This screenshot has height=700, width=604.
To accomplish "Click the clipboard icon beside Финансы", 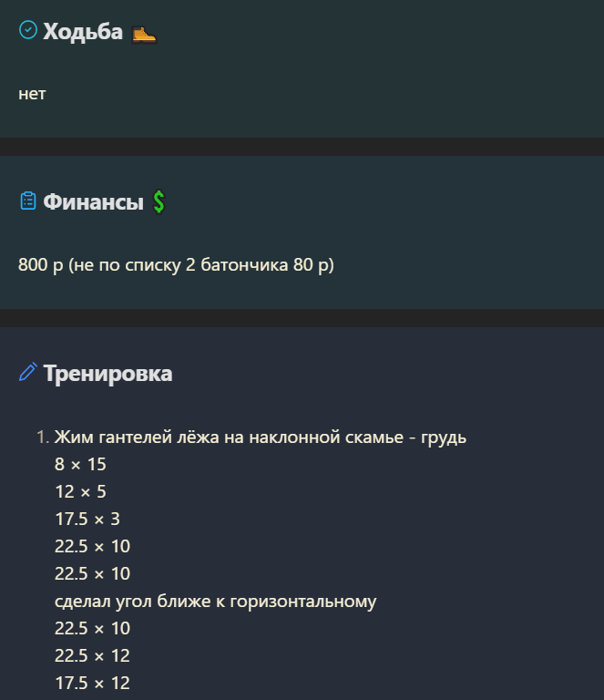I will pyautogui.click(x=28, y=201).
